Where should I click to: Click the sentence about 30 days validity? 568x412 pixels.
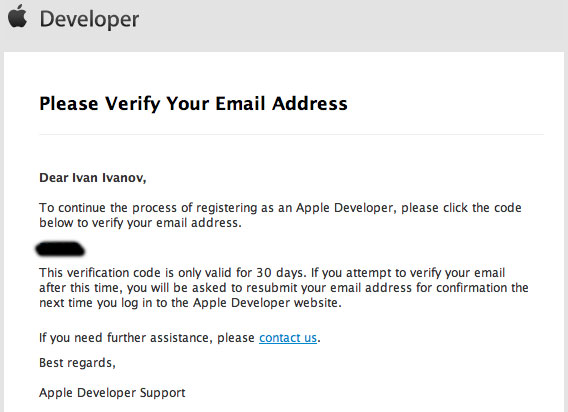172,272
